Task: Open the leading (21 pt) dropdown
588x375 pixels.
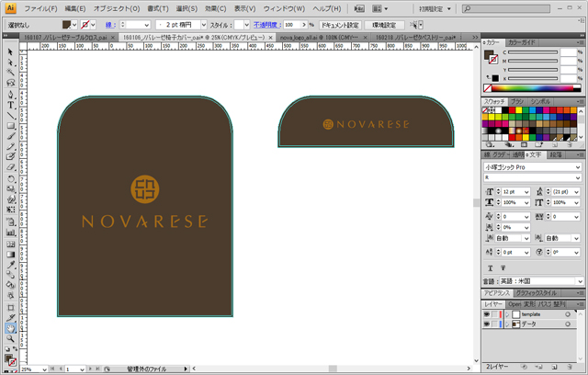Action: (x=576, y=191)
